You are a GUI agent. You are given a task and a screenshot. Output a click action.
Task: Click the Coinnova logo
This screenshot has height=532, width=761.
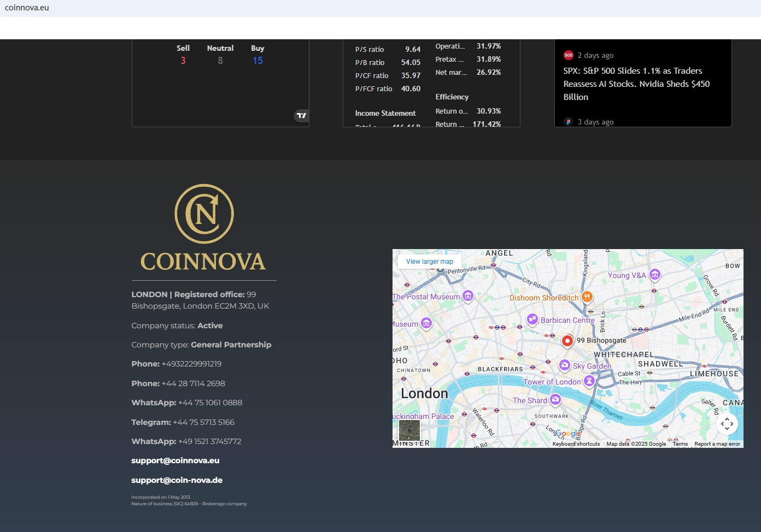(x=203, y=228)
